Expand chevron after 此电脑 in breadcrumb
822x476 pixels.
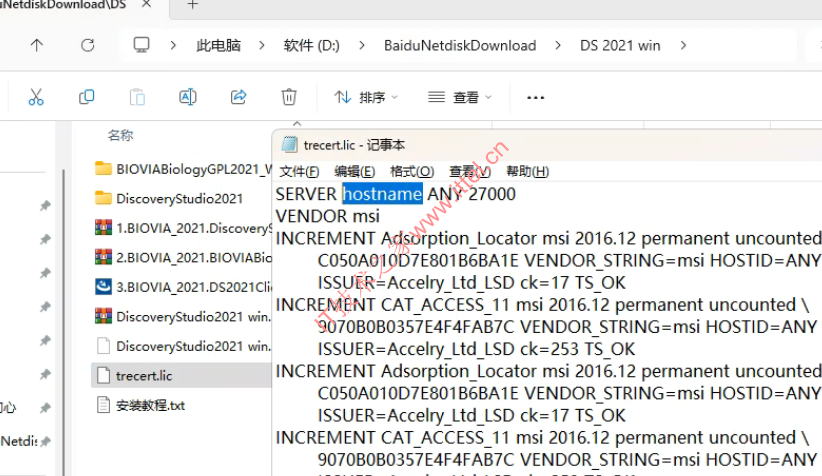point(262,46)
